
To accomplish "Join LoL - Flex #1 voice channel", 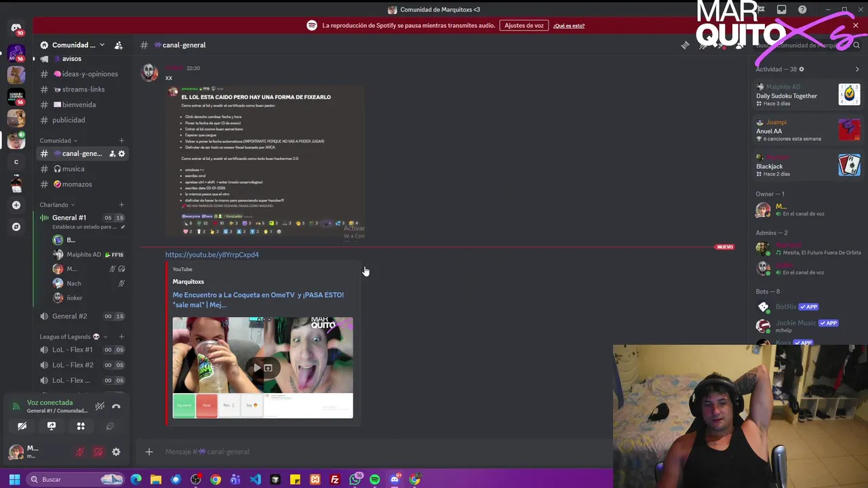I will tap(81, 350).
